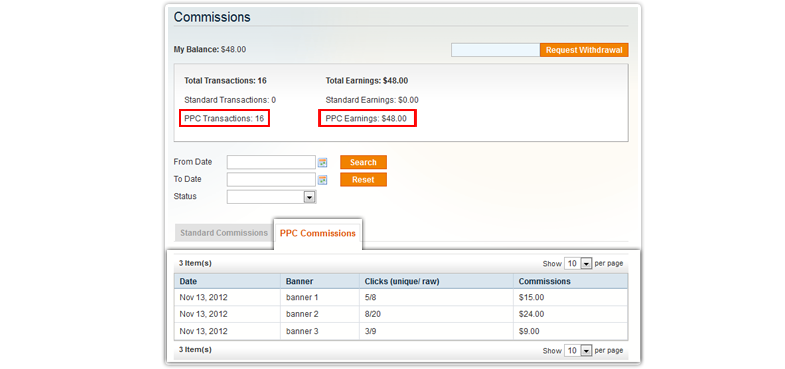Select the banner 1 table row

pyautogui.click(x=401, y=297)
